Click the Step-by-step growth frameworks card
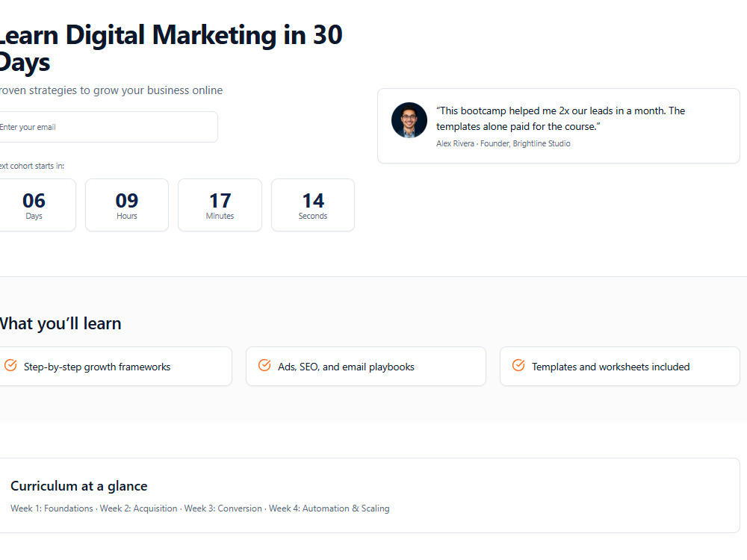 click(114, 366)
